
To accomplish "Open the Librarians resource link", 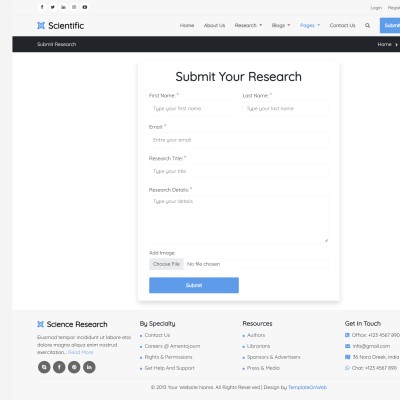I will tap(259, 346).
